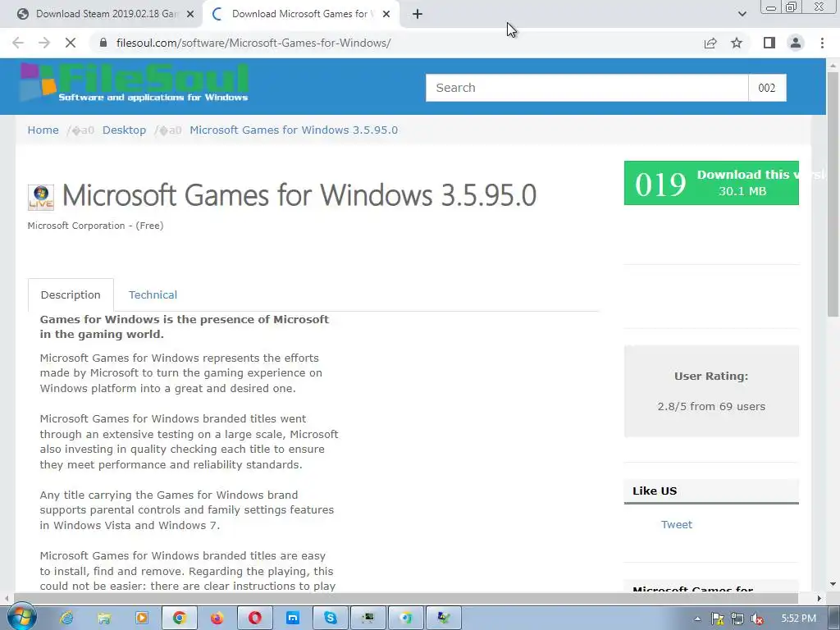Open Opera from the taskbar

pos(255,618)
